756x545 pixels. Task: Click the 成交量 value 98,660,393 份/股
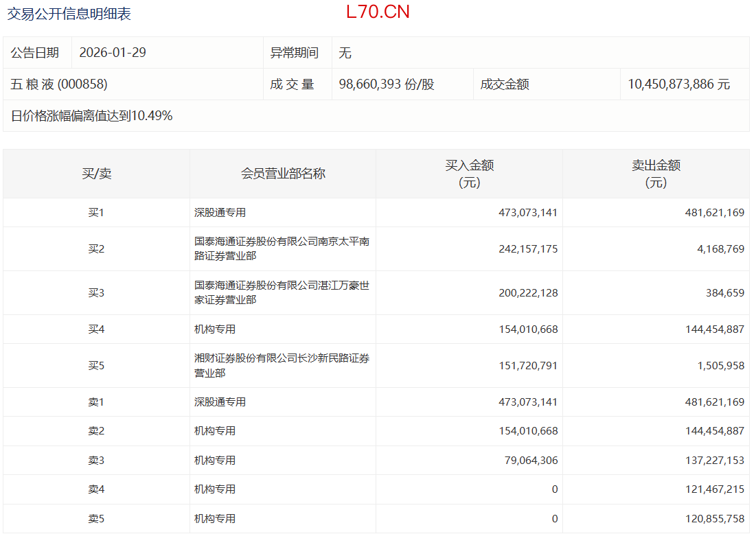coord(387,84)
